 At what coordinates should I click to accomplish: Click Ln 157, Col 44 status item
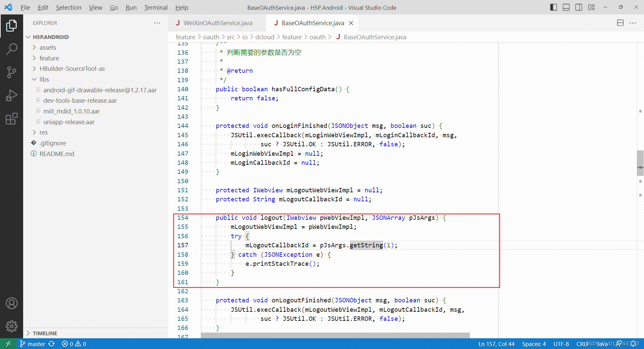pos(496,344)
